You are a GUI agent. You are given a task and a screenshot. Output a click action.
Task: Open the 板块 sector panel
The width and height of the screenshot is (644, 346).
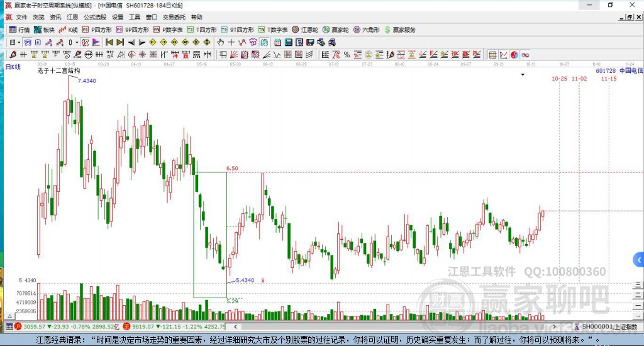(44, 30)
